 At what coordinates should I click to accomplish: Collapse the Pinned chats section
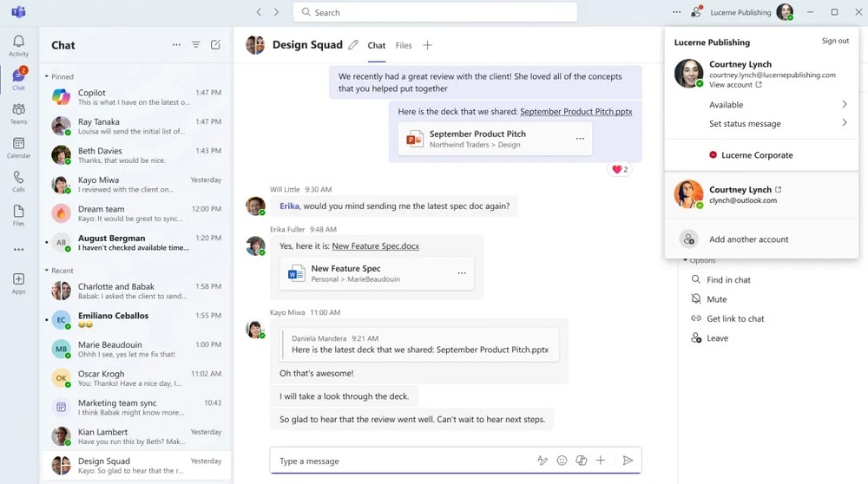47,76
